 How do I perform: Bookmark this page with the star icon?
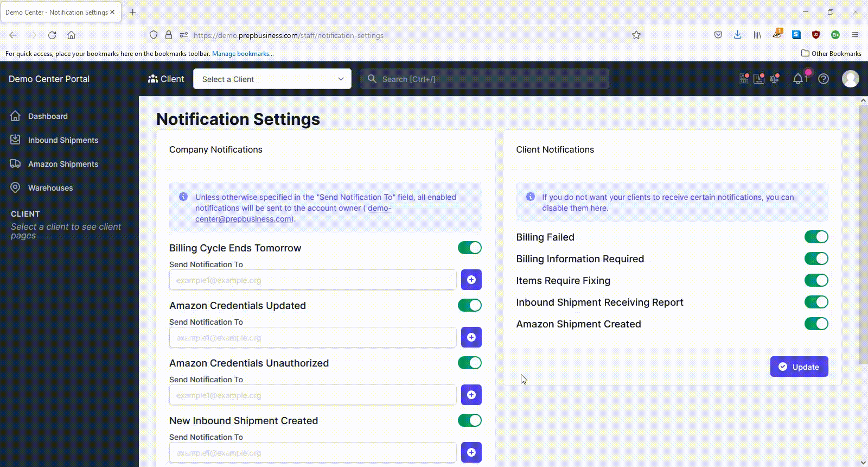point(636,35)
